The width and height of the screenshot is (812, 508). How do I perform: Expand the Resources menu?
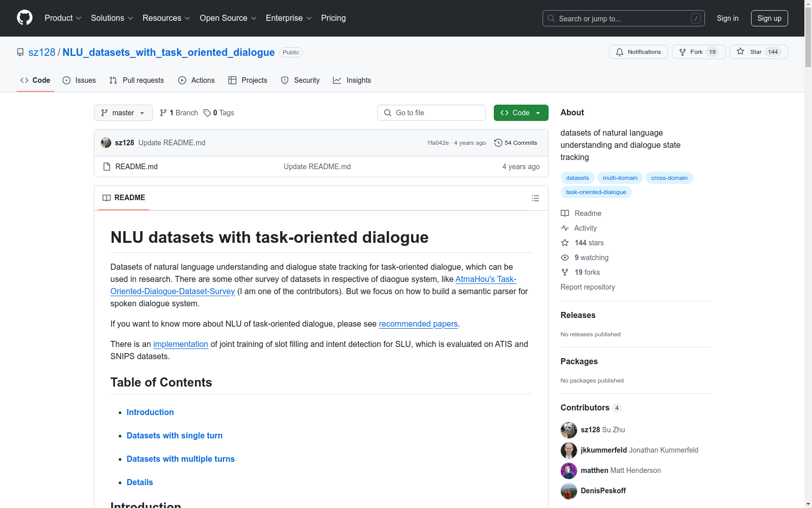coord(166,18)
